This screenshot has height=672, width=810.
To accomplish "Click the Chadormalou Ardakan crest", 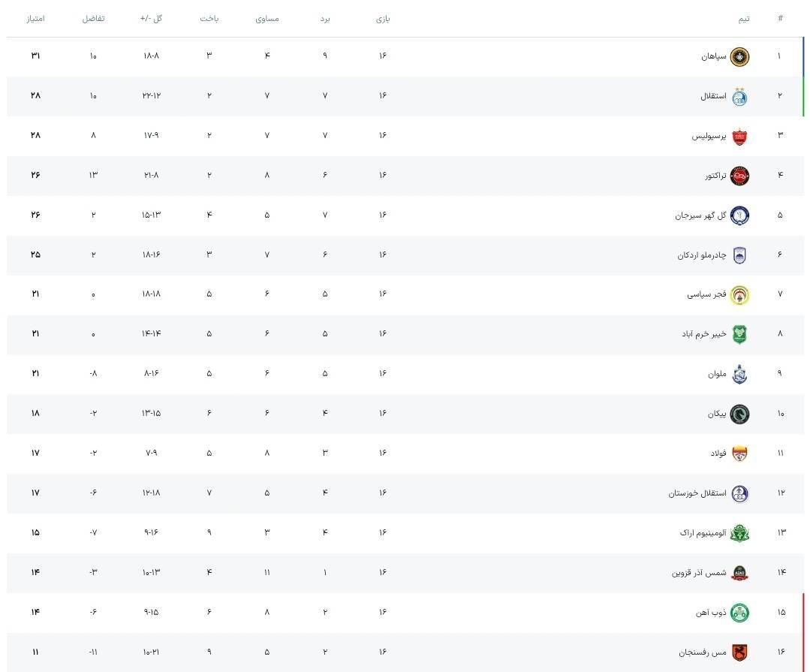I will [x=739, y=255].
